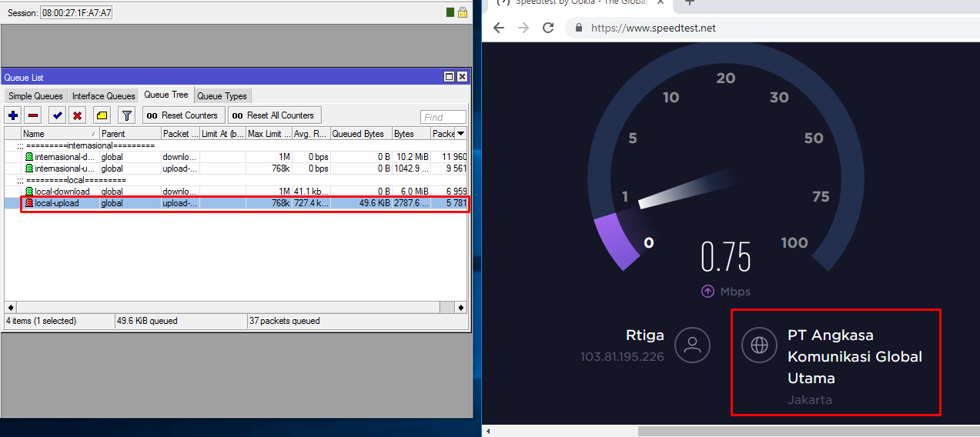Switch to the Simple Queues tab

tap(35, 96)
